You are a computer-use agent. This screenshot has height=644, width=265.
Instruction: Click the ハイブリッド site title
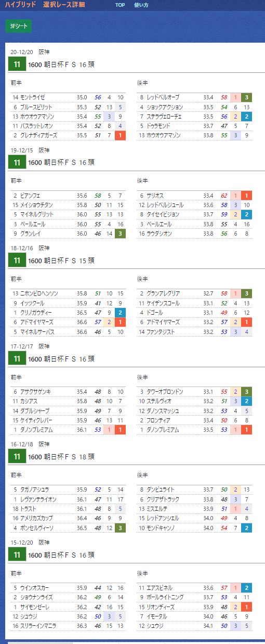[x=20, y=5]
